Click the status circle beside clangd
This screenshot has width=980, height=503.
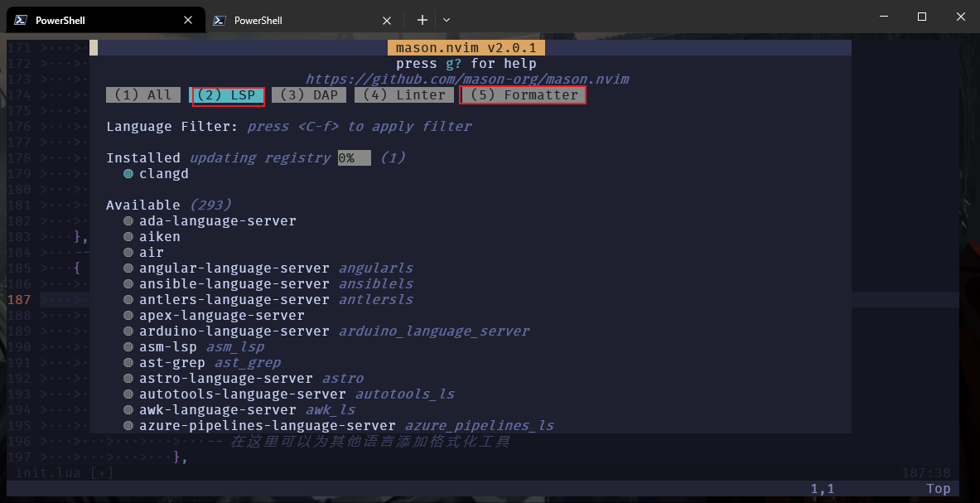pos(128,174)
